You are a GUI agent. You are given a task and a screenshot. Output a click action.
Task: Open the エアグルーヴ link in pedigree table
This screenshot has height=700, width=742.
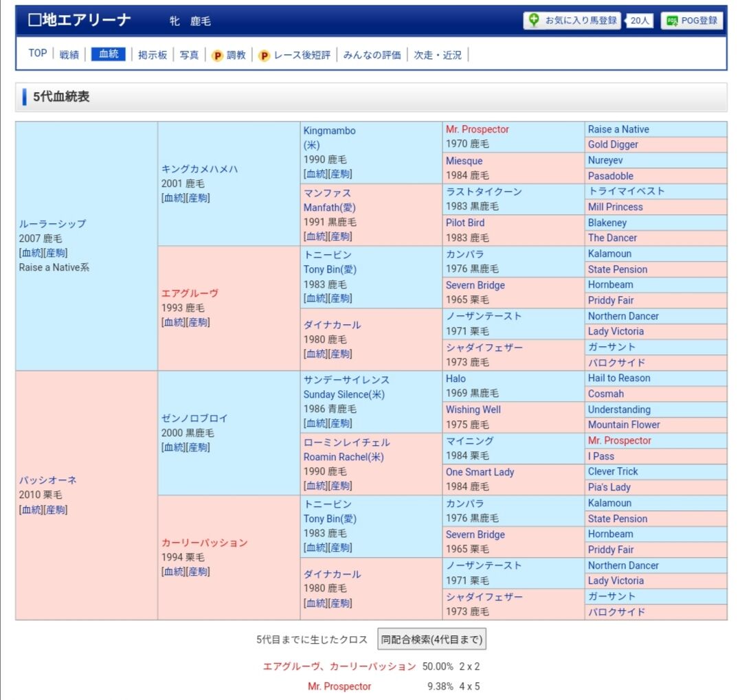point(190,293)
